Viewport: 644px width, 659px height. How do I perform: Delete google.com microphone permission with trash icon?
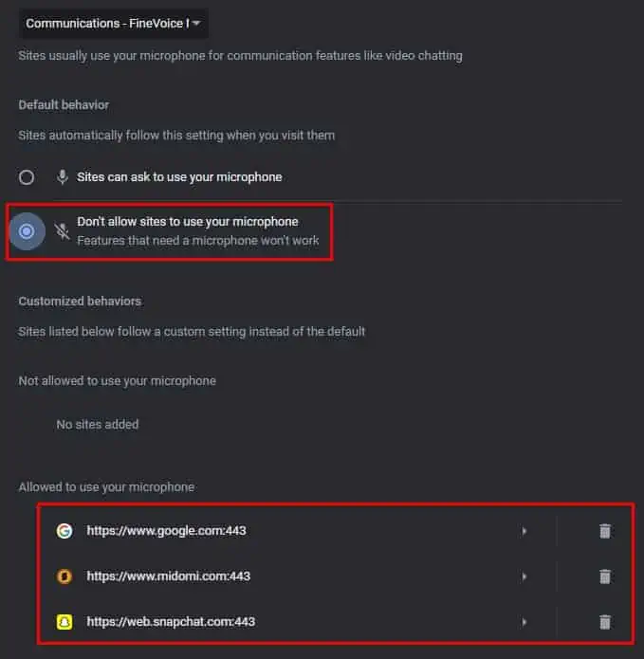pos(605,531)
